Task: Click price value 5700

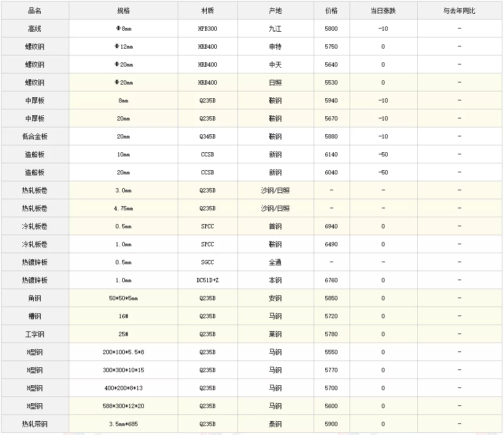Action: click(x=332, y=388)
